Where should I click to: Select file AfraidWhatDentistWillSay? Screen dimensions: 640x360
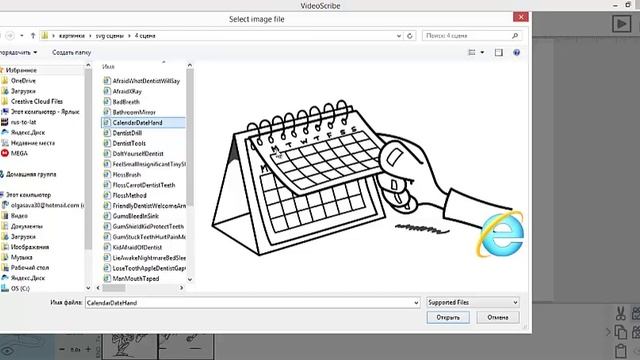146,81
